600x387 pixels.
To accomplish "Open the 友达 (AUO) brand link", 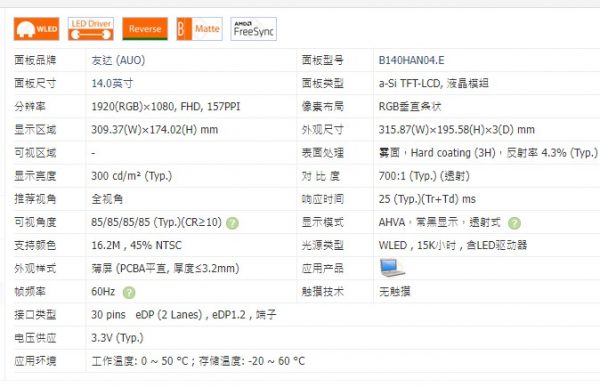I will pyautogui.click(x=118, y=60).
